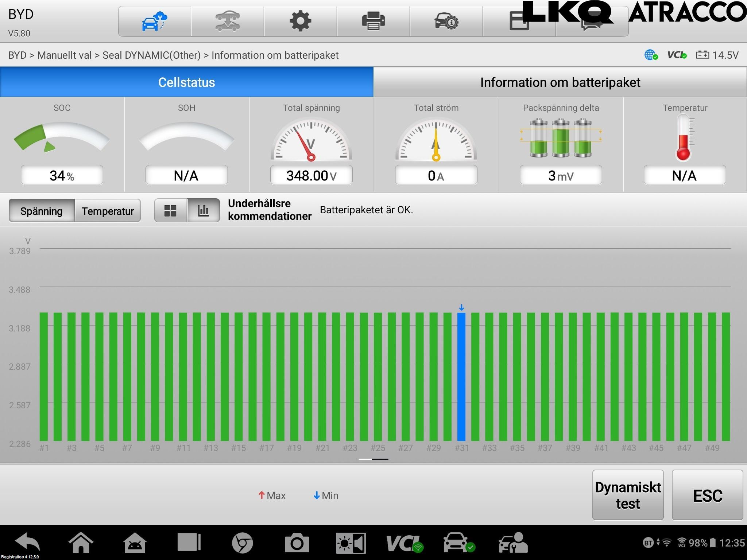Viewport: 747px width, 560px height.
Task: Toggle bar chart view
Action: [203, 210]
